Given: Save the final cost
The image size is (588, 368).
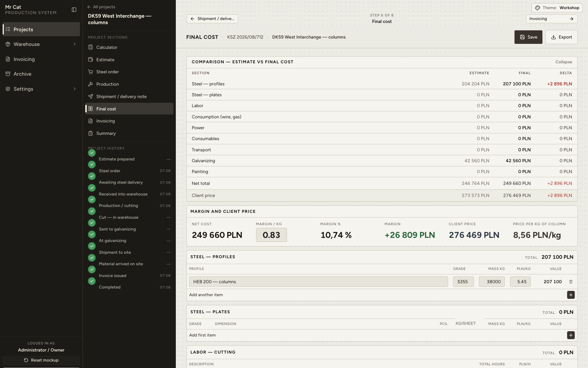Looking at the screenshot, I should click(x=528, y=37).
